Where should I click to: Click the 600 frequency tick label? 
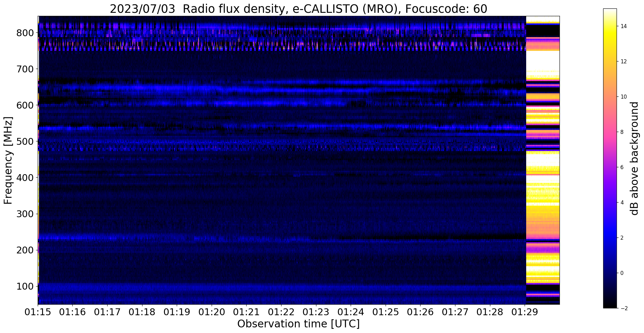(x=25, y=105)
